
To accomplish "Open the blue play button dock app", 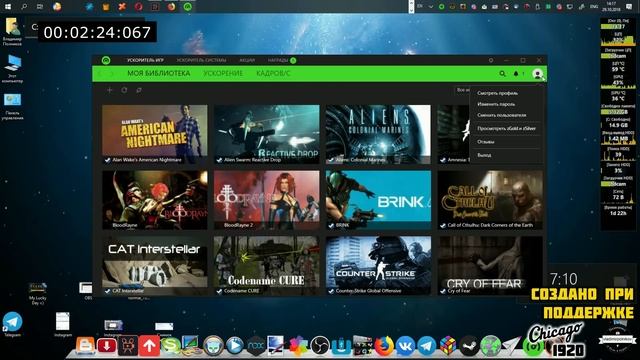I will pos(235,346).
